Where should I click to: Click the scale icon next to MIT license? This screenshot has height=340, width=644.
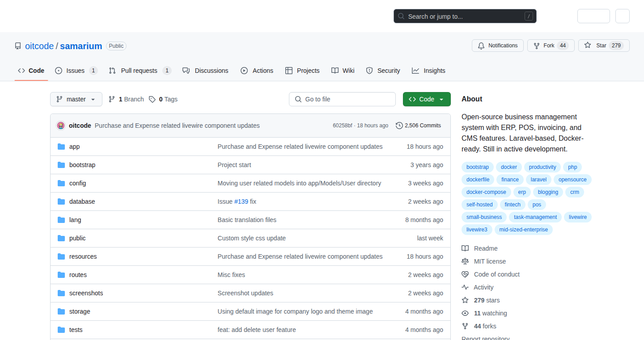click(x=465, y=261)
